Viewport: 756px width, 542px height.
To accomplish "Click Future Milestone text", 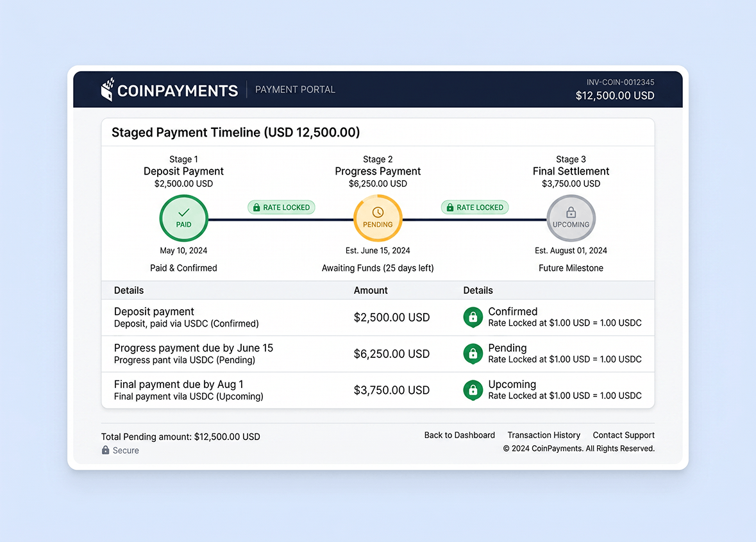I will (571, 268).
